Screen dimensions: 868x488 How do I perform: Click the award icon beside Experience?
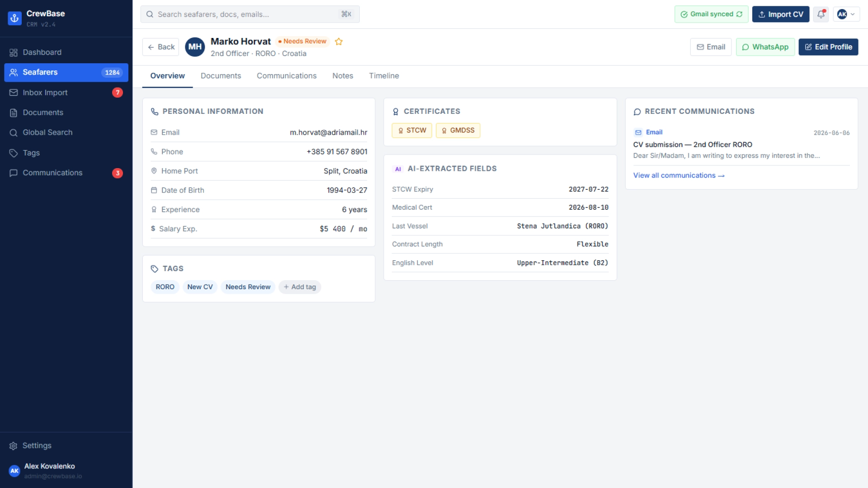click(x=154, y=210)
